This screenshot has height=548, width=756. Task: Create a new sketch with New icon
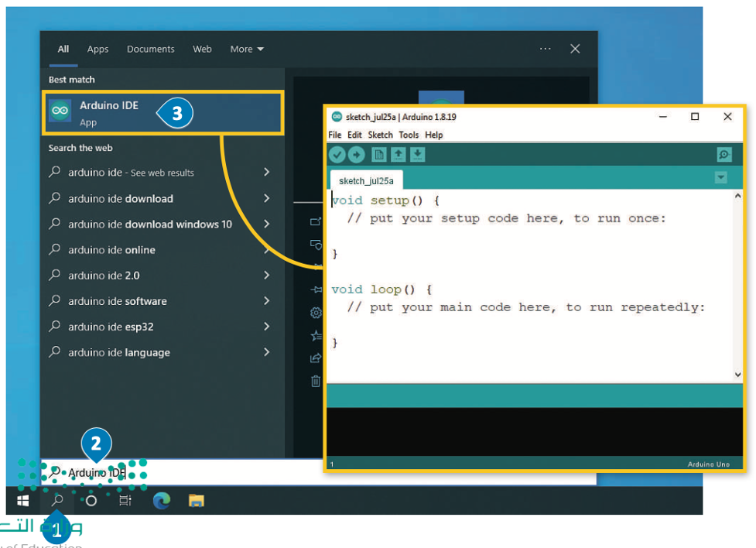(x=379, y=155)
